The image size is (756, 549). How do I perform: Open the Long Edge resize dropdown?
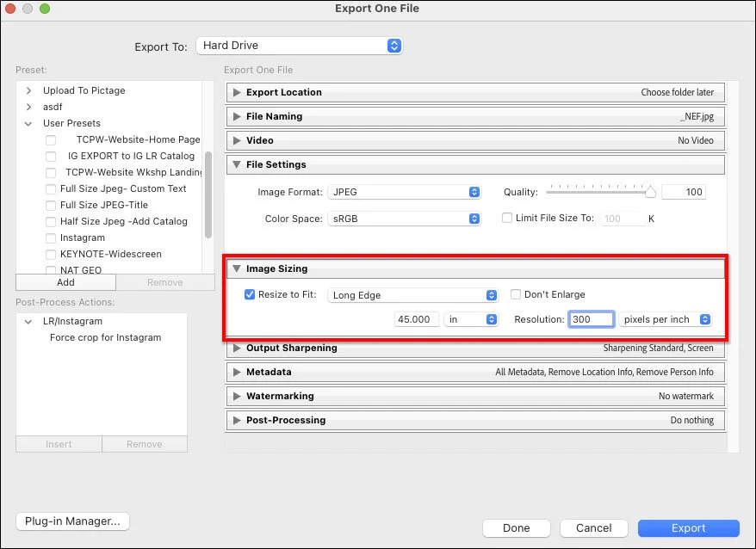(x=412, y=294)
